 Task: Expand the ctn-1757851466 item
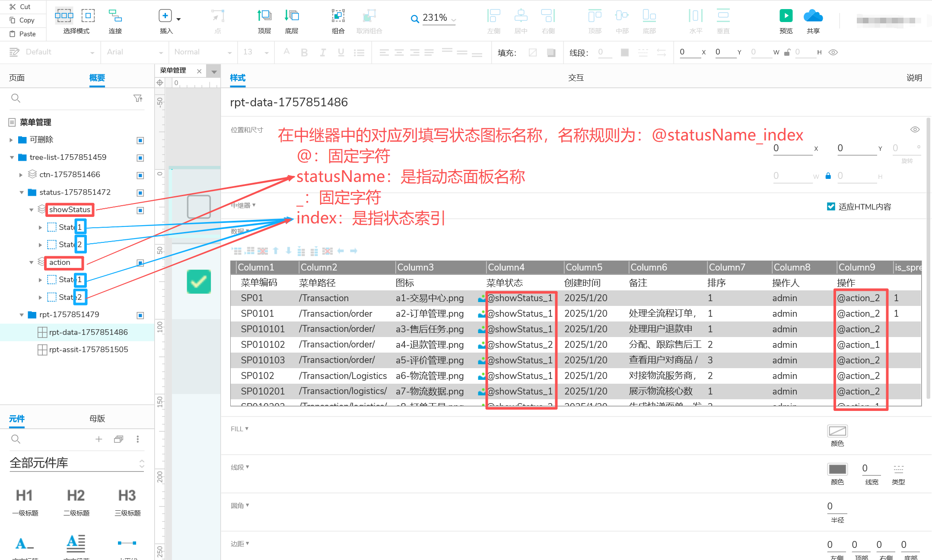point(21,175)
